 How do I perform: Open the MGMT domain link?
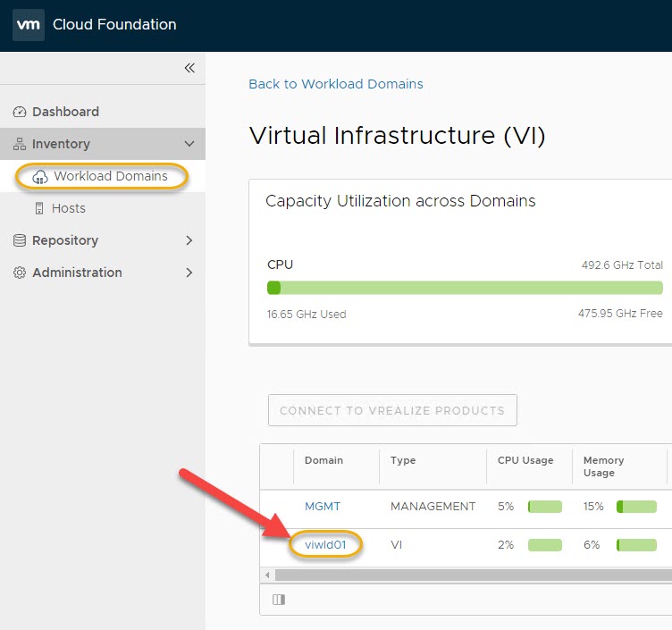tap(322, 506)
